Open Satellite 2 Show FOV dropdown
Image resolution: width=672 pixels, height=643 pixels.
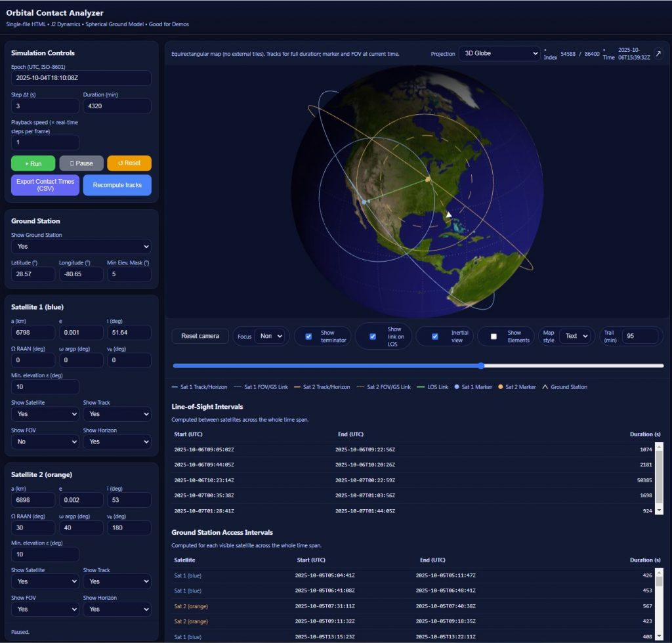tap(45, 609)
